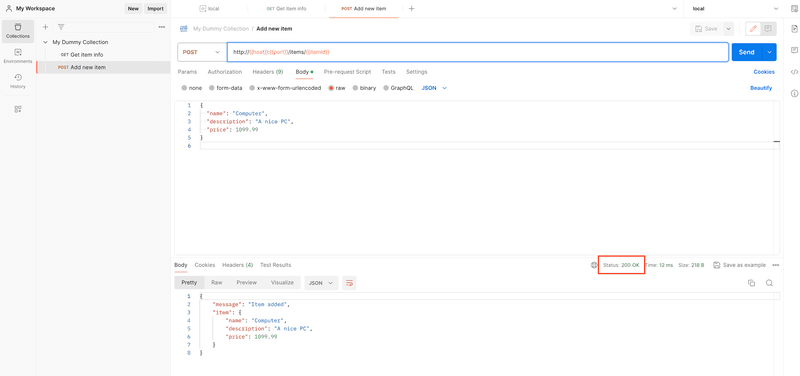Select the x-www-form-urlencoded body type
This screenshot has width=800, height=376.
click(285, 88)
